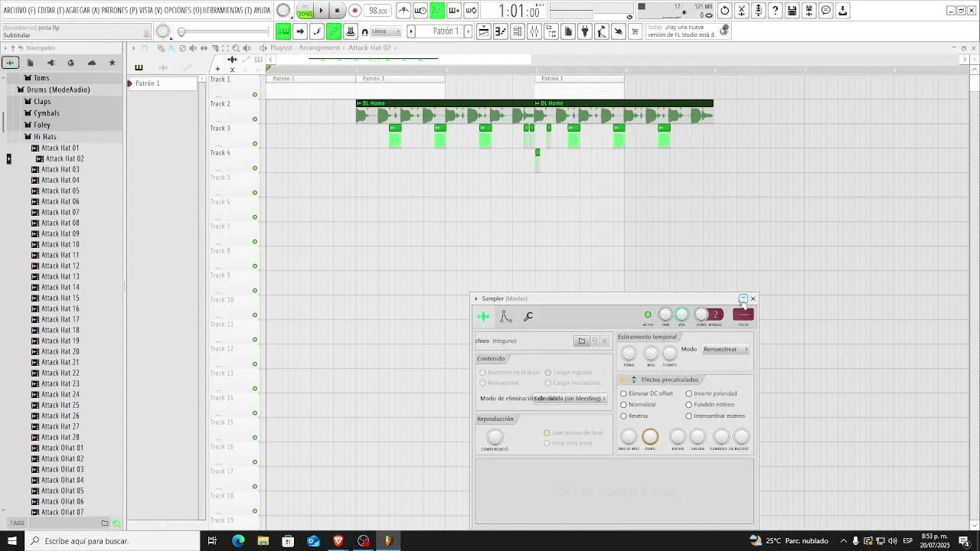The image size is (980, 551).
Task: Expand the Cymbals folder
Action: coord(46,113)
